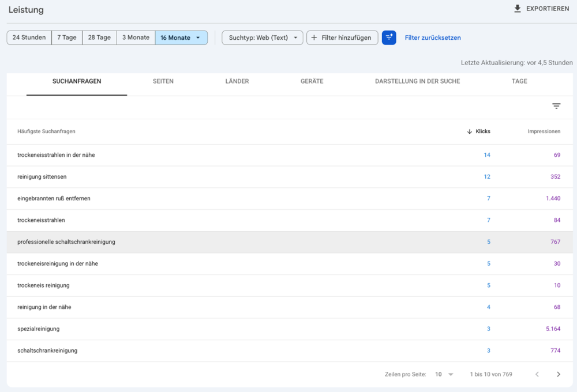Click the '1 bis 10 von 769' pagination text
The height and width of the screenshot is (392, 577).
(491, 374)
